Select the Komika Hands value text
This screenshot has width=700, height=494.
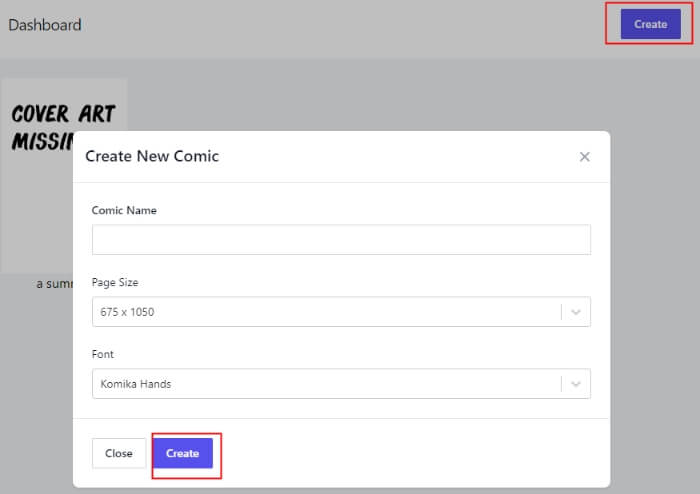[136, 384]
